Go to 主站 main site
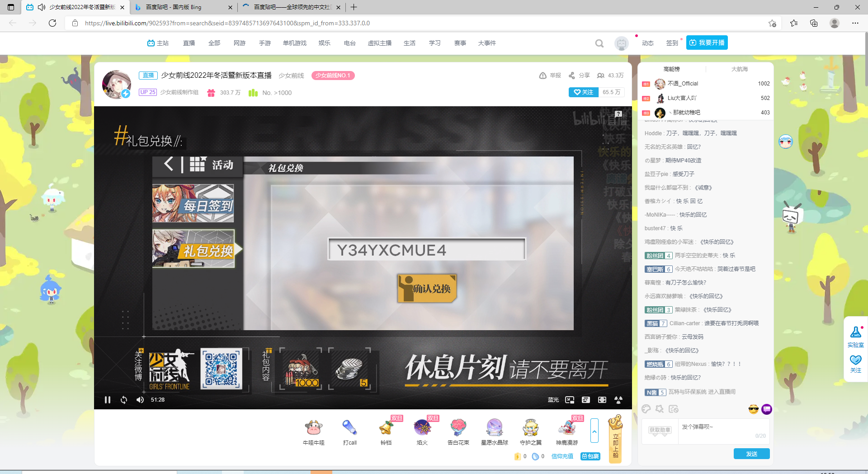Screen dimensions: 868x474 158,43
